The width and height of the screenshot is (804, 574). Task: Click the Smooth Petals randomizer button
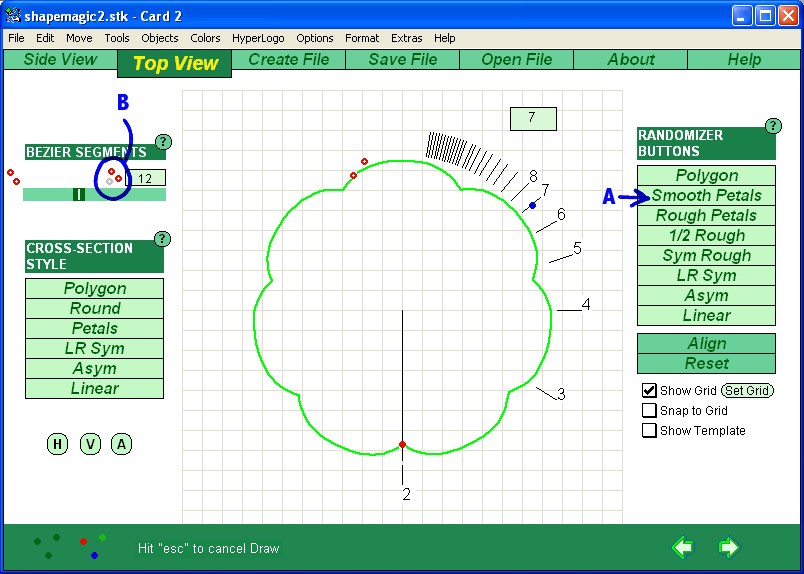point(706,196)
